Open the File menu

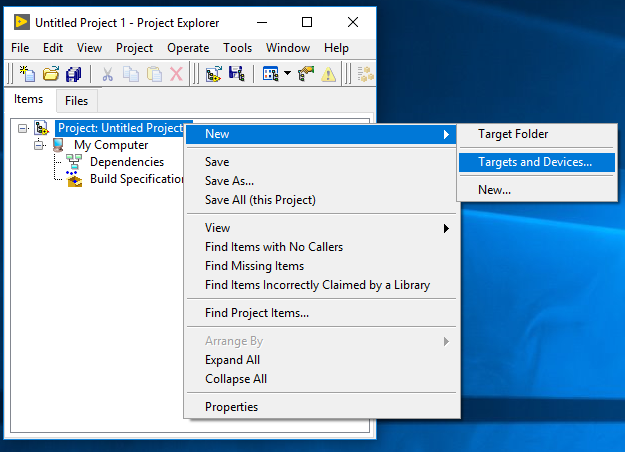20,48
